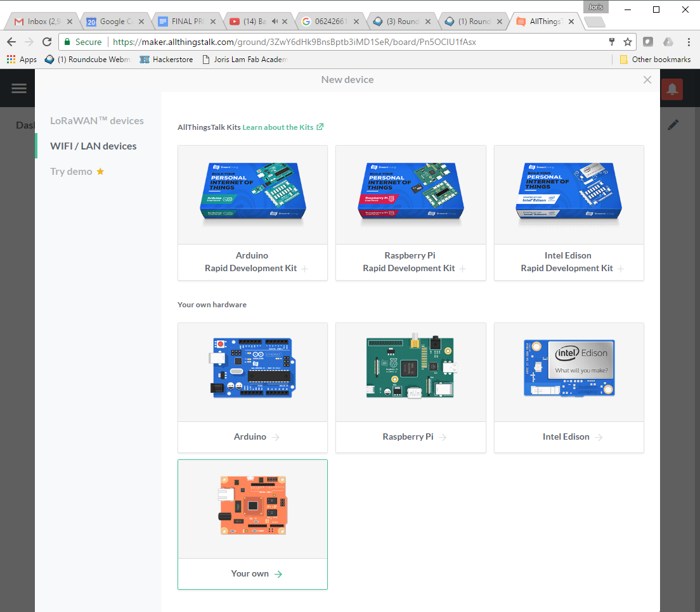Image resolution: width=700 pixels, height=612 pixels.
Task: Open a new browser tab
Action: [x=594, y=22]
